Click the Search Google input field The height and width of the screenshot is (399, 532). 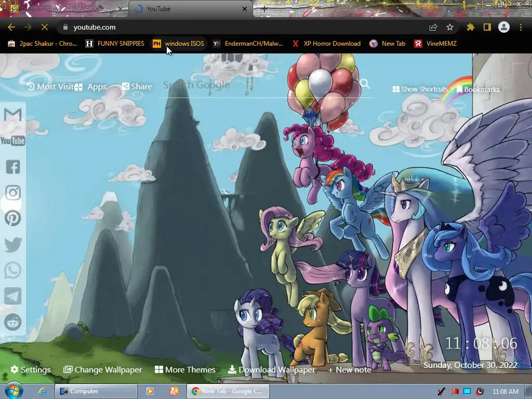[258, 85]
